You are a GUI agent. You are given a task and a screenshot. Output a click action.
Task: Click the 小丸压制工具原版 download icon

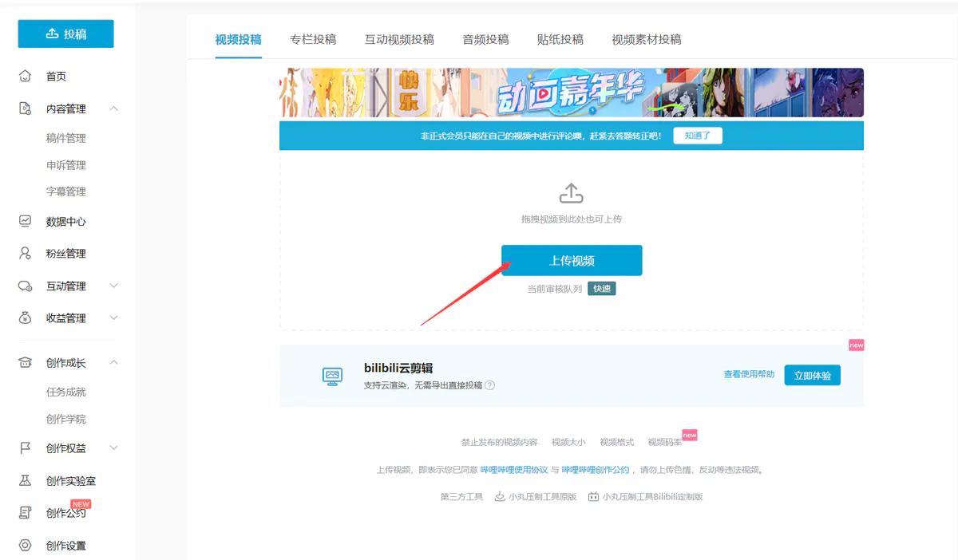click(499, 495)
